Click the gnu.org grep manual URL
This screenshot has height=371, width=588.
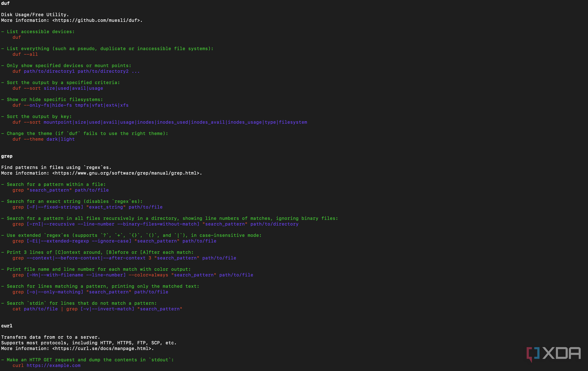(x=127, y=173)
